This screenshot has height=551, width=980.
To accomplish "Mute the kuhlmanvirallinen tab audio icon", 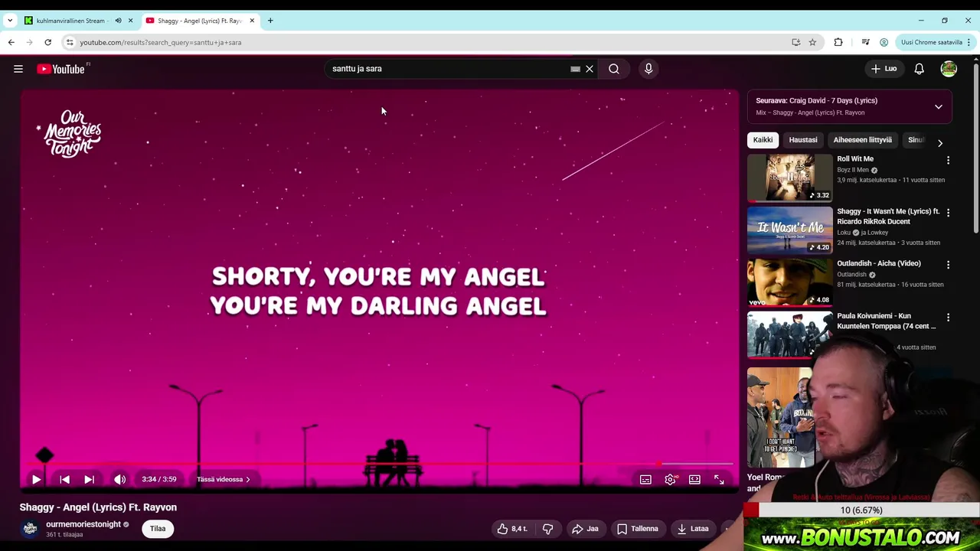I will click(118, 21).
